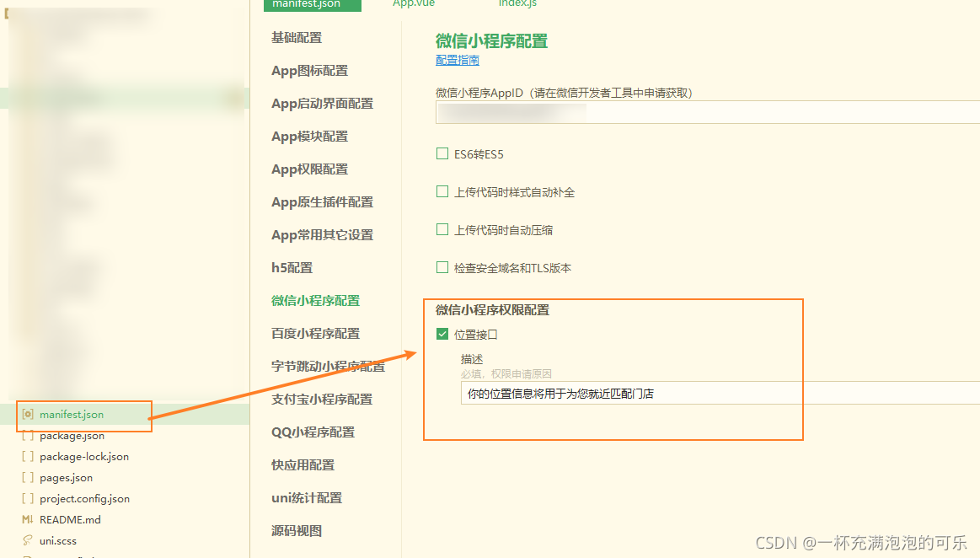
Task: Select README.md in the file tree
Action: point(70,520)
